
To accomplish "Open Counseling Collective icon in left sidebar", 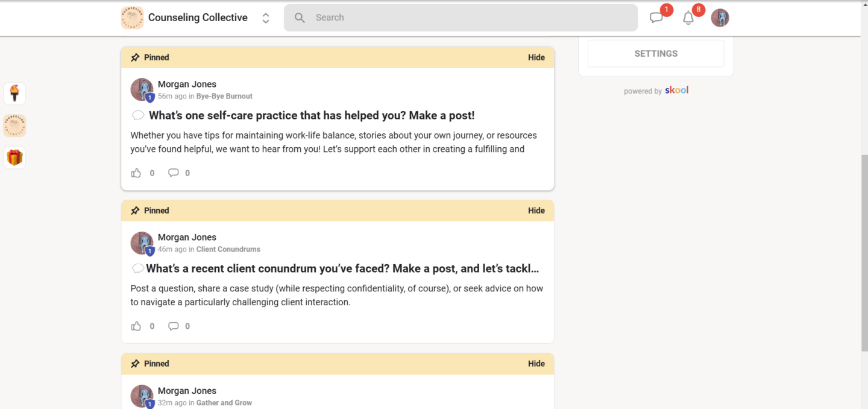I will (14, 126).
